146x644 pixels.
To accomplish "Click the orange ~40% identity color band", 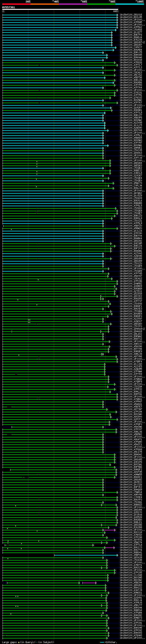I will click(45, 4).
